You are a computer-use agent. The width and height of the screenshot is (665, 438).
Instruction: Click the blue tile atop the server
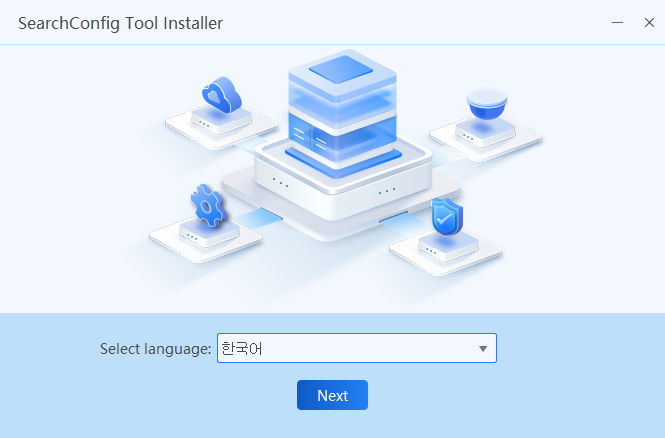pyautogui.click(x=343, y=70)
